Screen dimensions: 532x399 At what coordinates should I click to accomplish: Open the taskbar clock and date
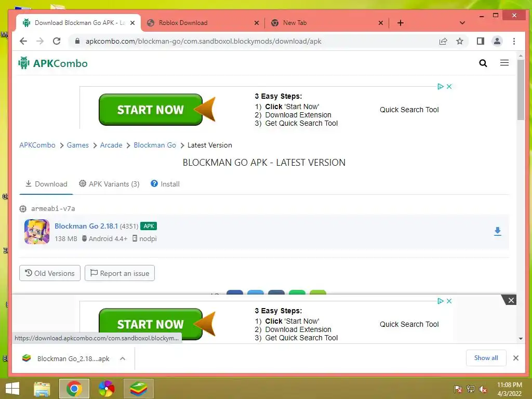(x=509, y=389)
